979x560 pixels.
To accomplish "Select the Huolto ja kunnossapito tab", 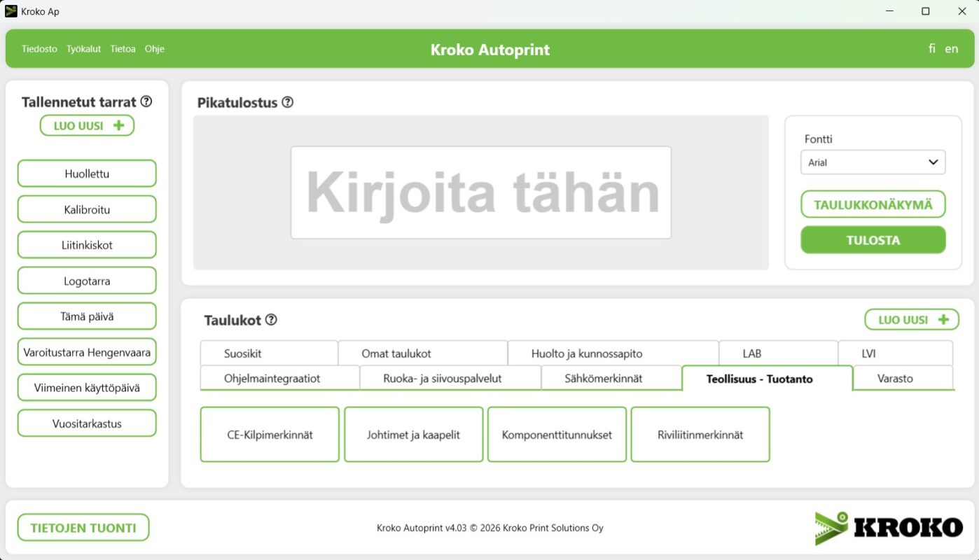I will [586, 353].
